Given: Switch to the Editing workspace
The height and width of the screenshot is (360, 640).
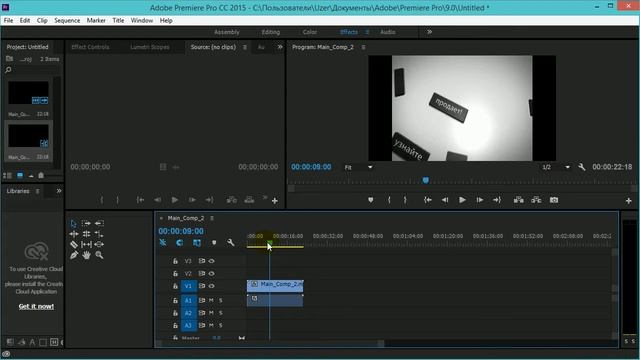Looking at the screenshot, I should pos(271,32).
